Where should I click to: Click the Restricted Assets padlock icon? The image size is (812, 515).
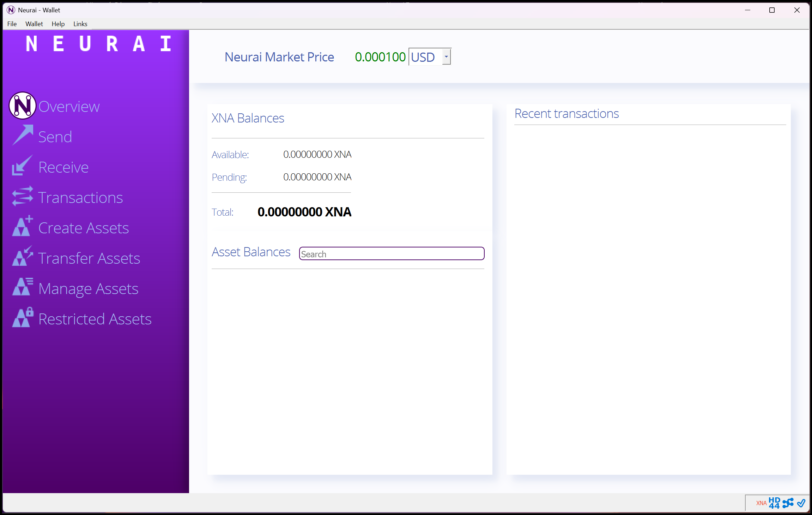pyautogui.click(x=22, y=317)
